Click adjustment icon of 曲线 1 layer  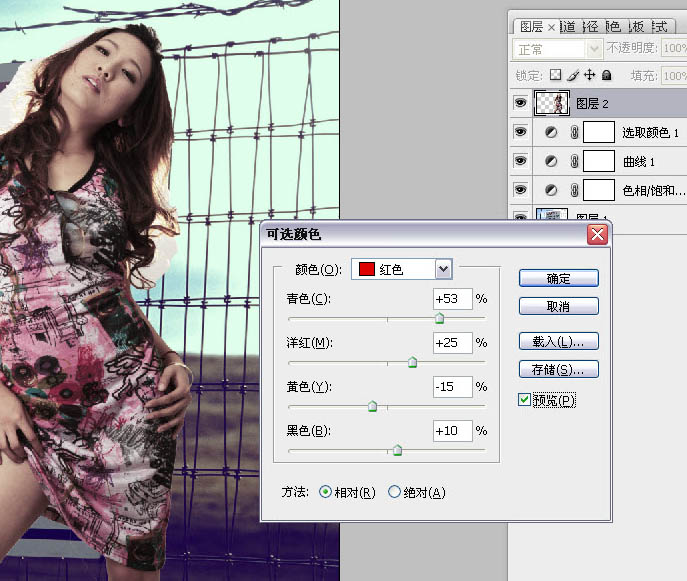point(550,161)
